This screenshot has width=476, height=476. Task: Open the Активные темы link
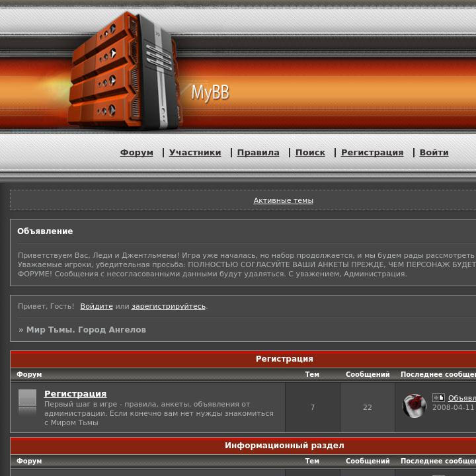pos(283,200)
